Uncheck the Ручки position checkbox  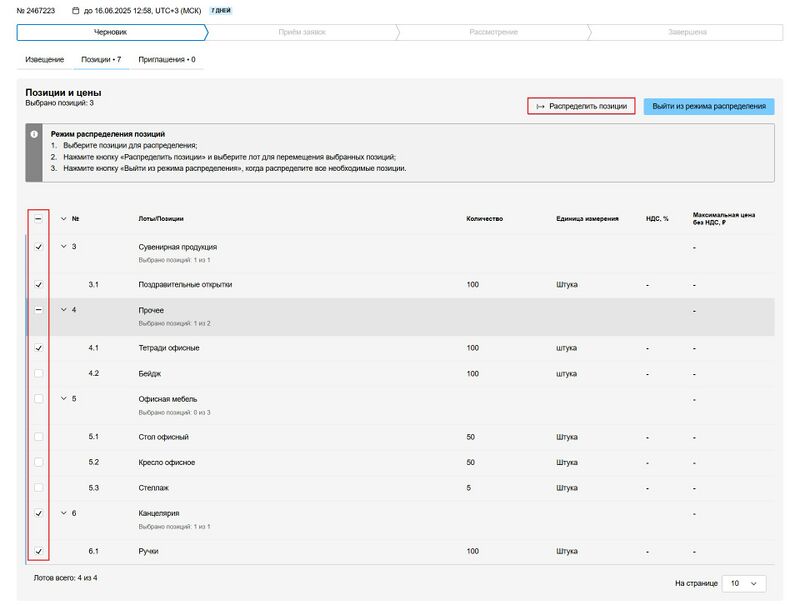(x=39, y=551)
